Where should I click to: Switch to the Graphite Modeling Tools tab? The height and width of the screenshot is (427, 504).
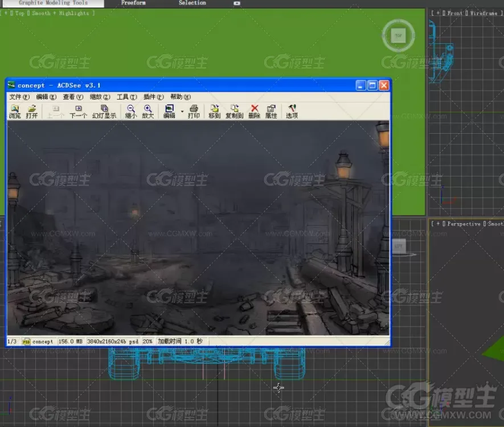point(53,3)
